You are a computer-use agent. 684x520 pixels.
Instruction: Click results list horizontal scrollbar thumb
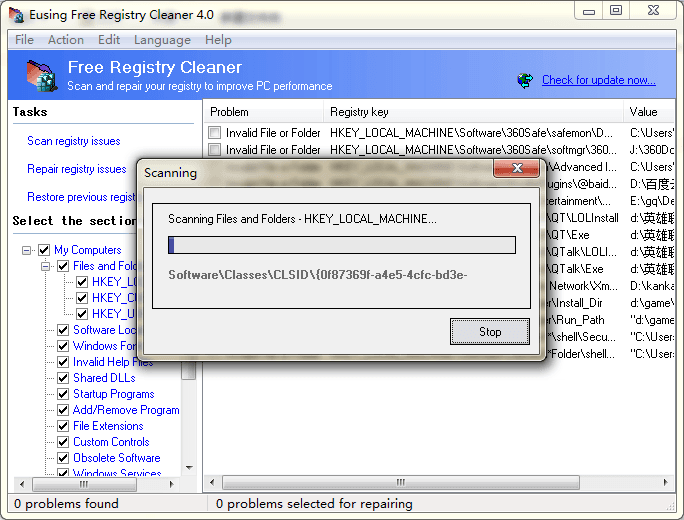[401, 482]
